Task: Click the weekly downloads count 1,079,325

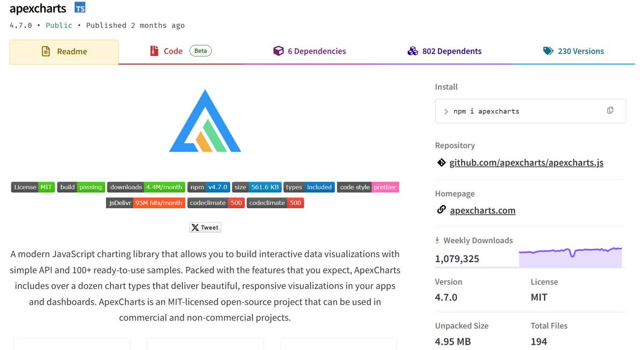Action: [457, 259]
